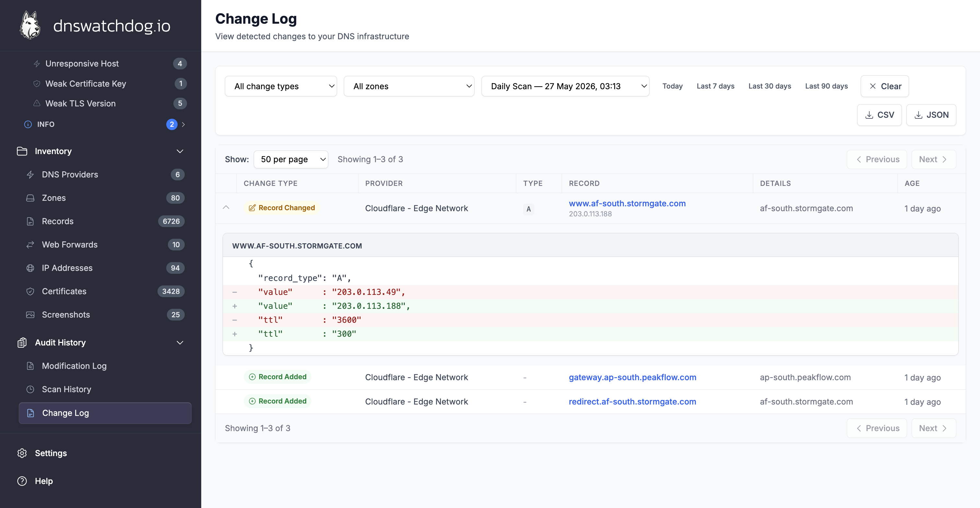
Task: Click the Certificates shield check icon
Action: click(x=30, y=291)
